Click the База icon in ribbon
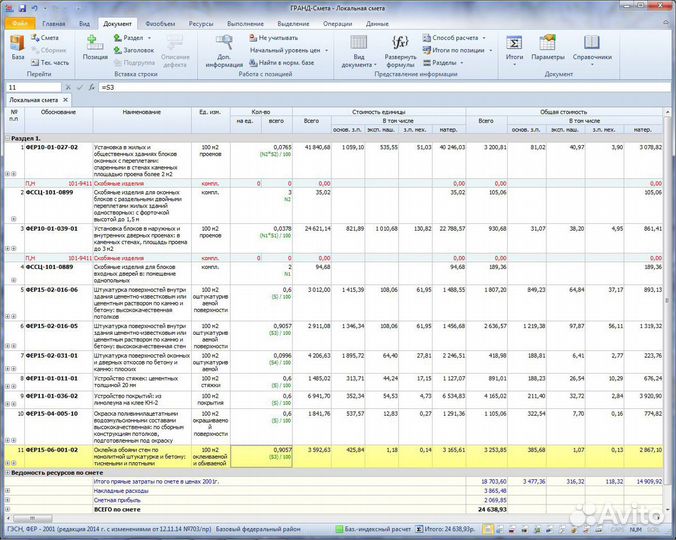The image size is (676, 540). pos(18,46)
